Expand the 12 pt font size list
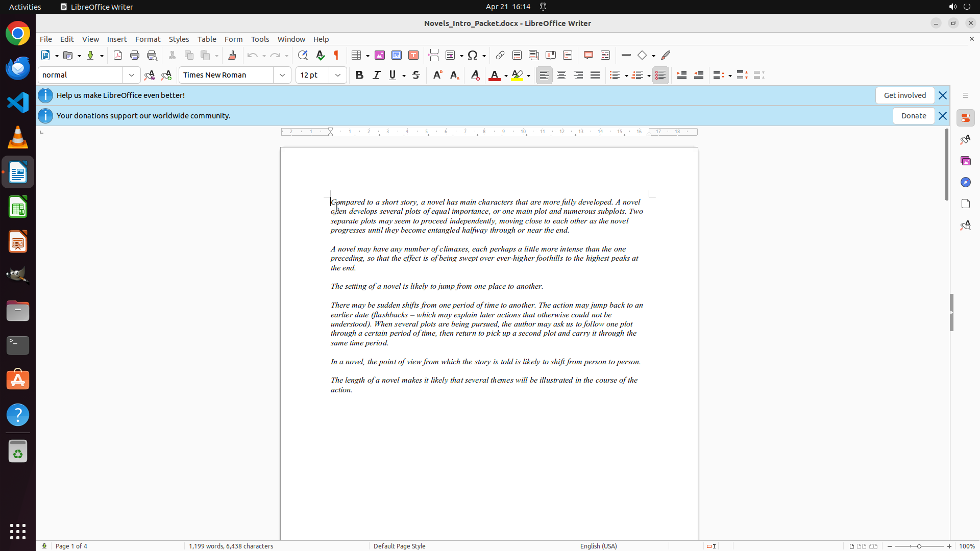Viewport: 980px width, 551px height. tap(338, 75)
